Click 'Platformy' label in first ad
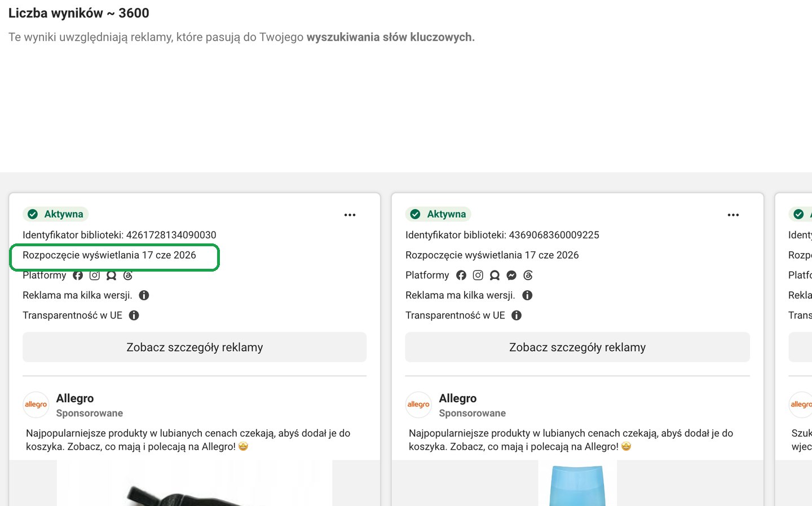The width and height of the screenshot is (812, 506). (45, 275)
